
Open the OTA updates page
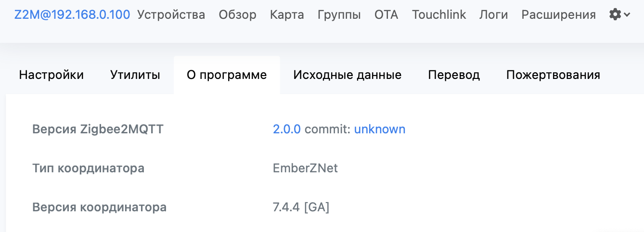[386, 15]
